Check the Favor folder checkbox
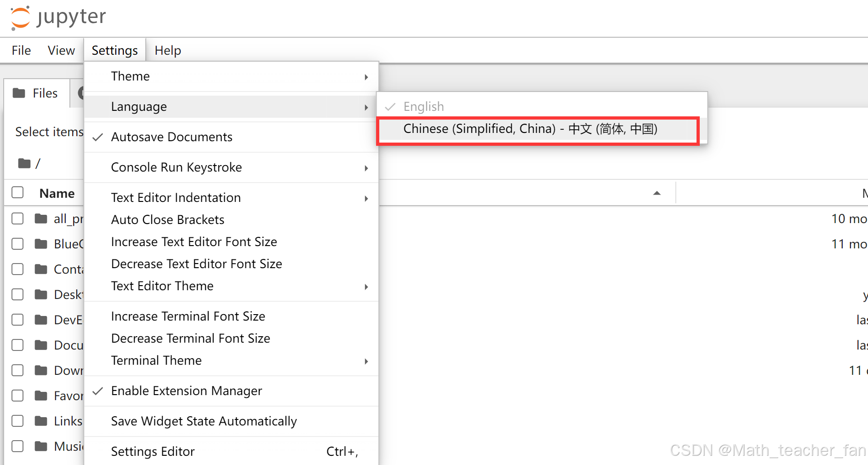The width and height of the screenshot is (868, 465). click(17, 396)
